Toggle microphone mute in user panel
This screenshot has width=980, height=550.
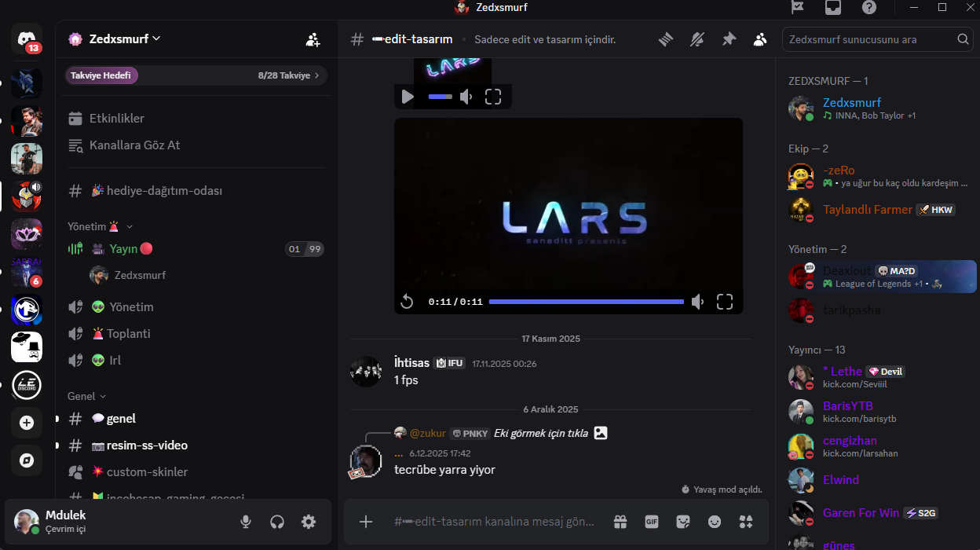(x=246, y=522)
